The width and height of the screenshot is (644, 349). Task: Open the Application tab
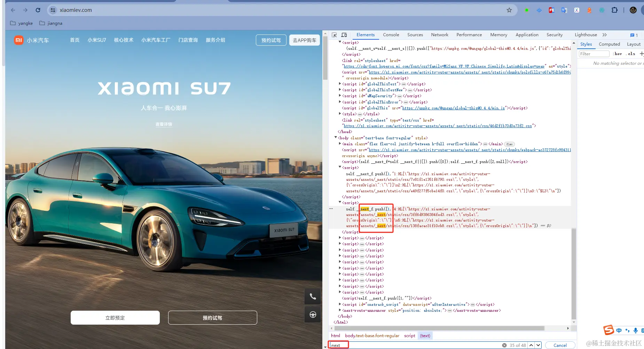pos(527,35)
